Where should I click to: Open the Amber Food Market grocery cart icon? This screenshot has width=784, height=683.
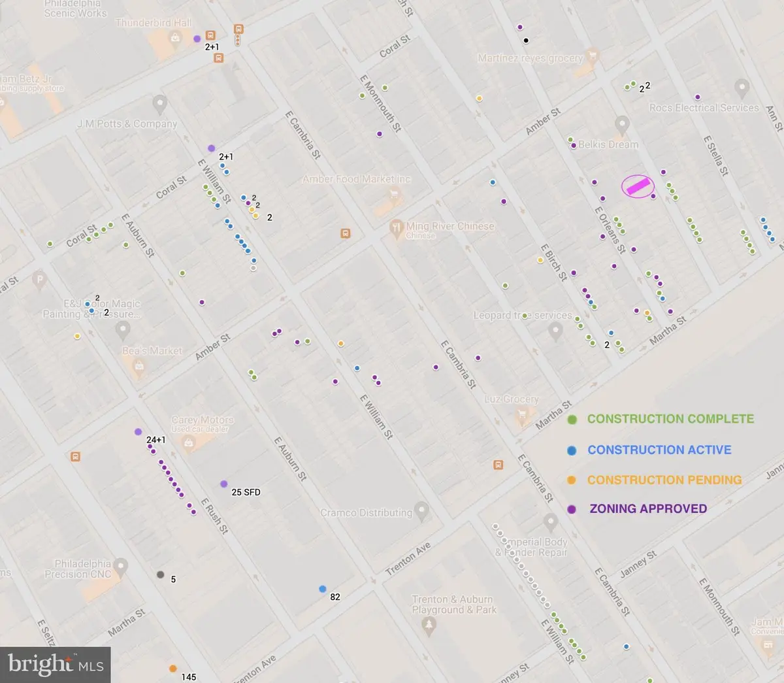tap(395, 194)
